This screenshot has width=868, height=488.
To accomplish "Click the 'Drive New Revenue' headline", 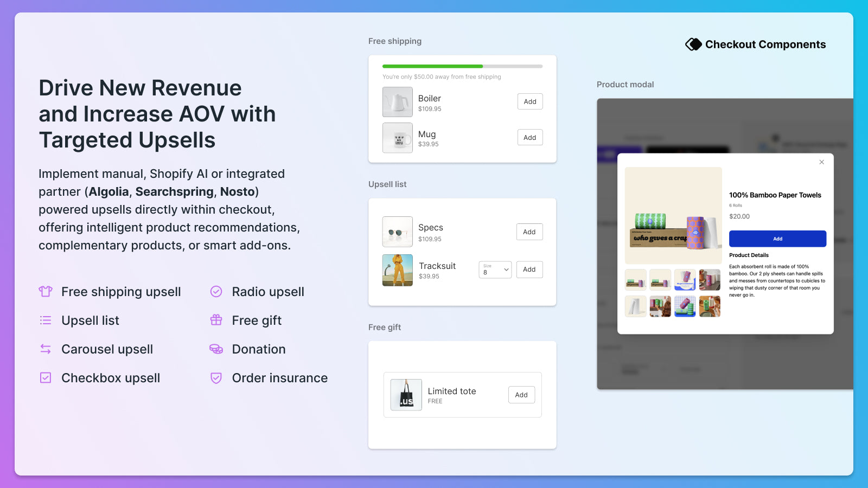I will [140, 88].
